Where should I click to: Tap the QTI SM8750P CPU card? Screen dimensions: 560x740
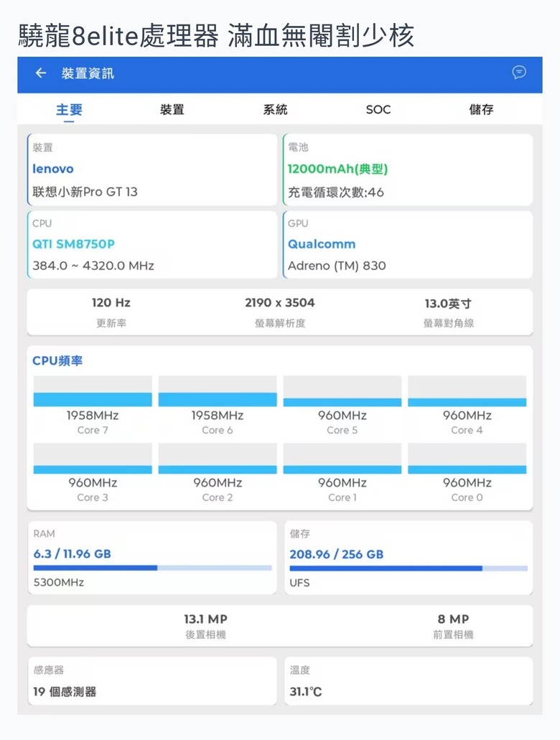[x=152, y=245]
